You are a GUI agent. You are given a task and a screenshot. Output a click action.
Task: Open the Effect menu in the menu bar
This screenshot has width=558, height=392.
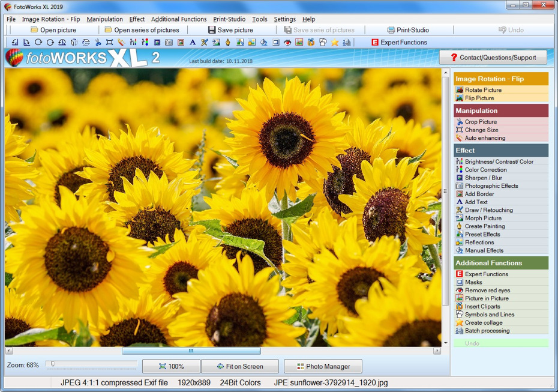point(137,19)
